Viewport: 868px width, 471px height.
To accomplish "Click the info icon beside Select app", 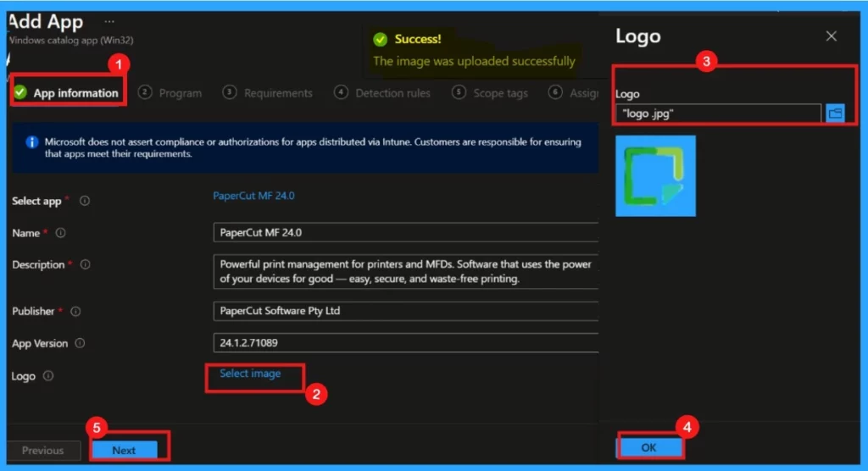I will 85,201.
